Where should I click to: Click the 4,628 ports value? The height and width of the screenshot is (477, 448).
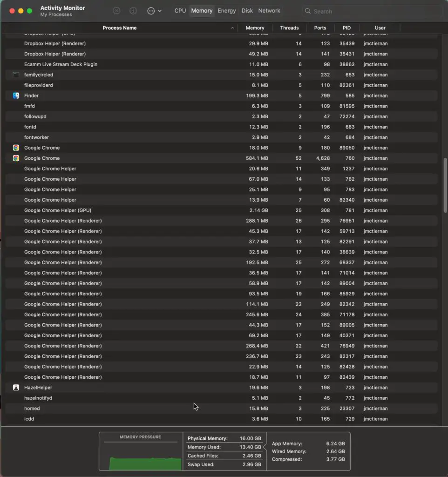point(323,158)
